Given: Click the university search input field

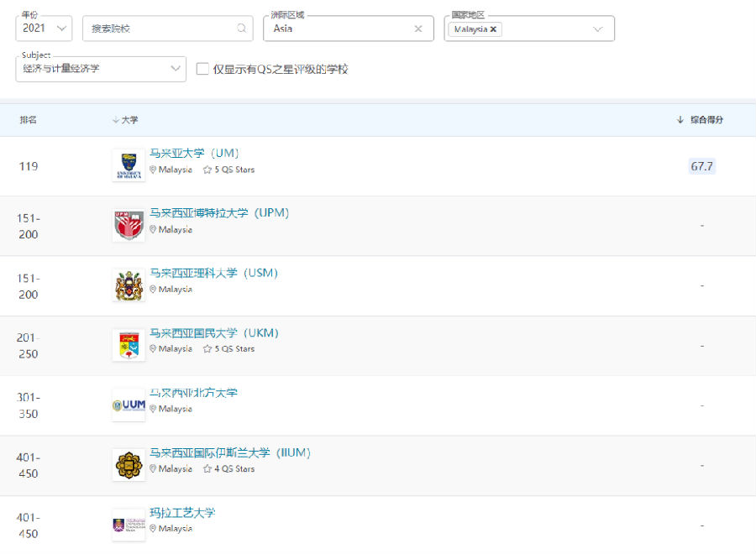Looking at the screenshot, I should [x=167, y=29].
